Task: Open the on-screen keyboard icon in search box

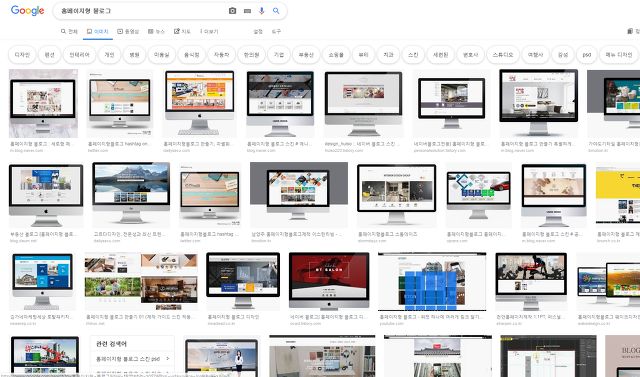Action: coord(247,11)
